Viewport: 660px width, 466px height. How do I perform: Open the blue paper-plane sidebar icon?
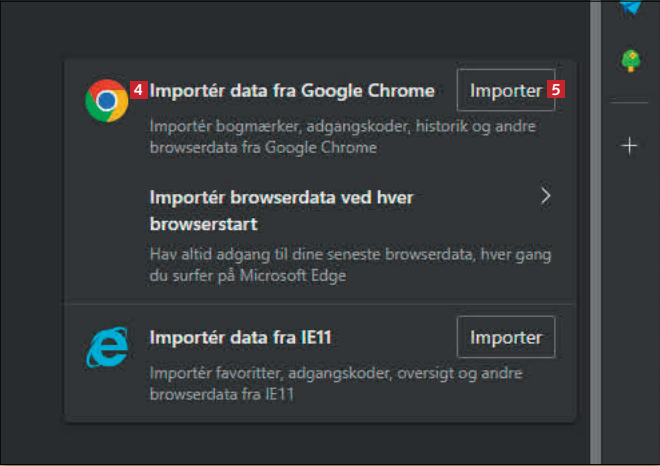[630, 6]
